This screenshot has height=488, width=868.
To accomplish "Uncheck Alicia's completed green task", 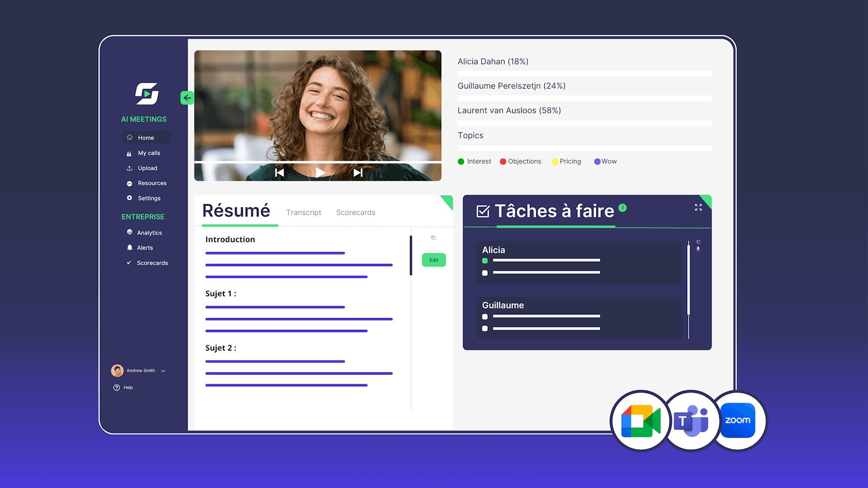I will pyautogui.click(x=485, y=261).
